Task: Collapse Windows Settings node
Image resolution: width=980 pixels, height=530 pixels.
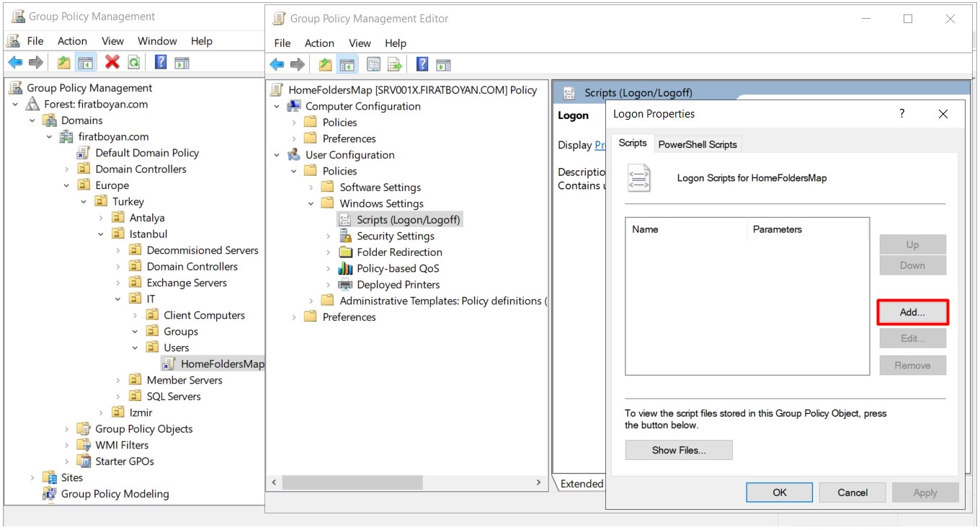Action: point(311,203)
